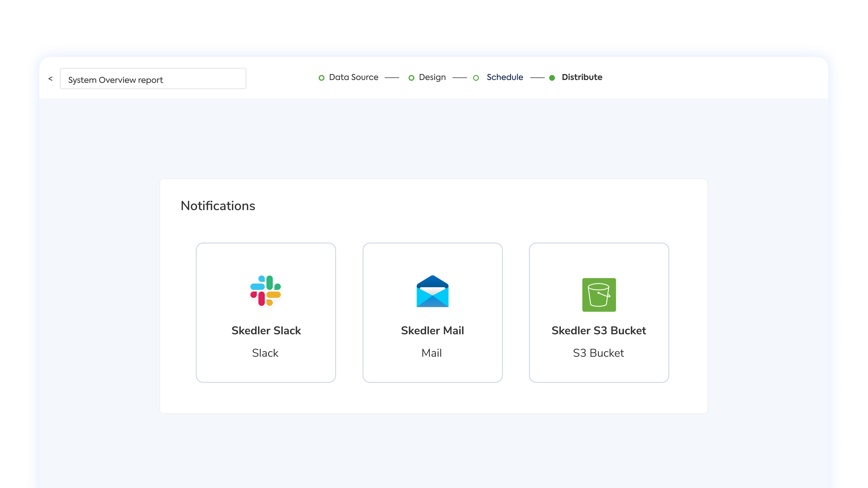Select the Distribute step
Screen dimensions: 868x488
click(582, 77)
